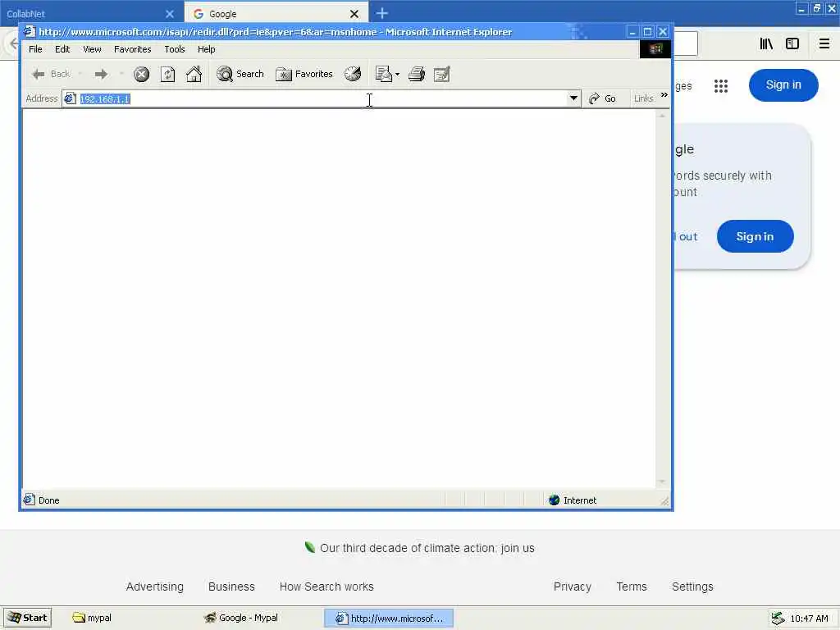Expand the Mail button dropdown arrow
This screenshot has width=840, height=630.
coord(398,75)
